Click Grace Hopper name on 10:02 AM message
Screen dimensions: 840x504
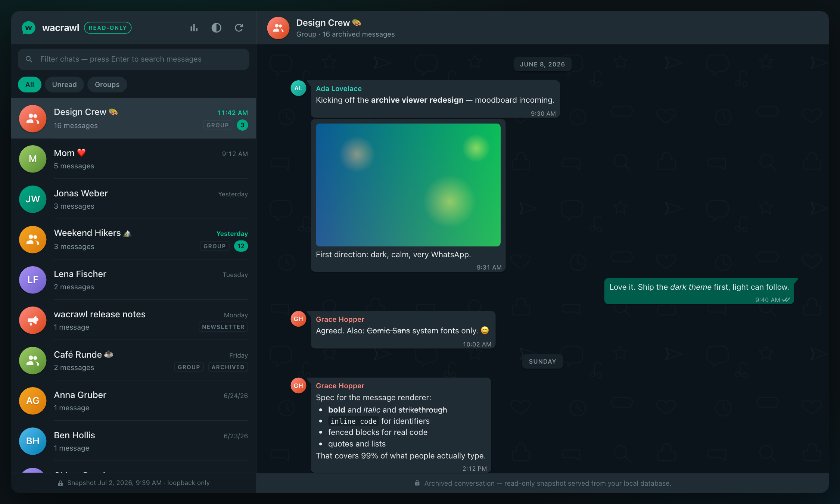(x=340, y=319)
